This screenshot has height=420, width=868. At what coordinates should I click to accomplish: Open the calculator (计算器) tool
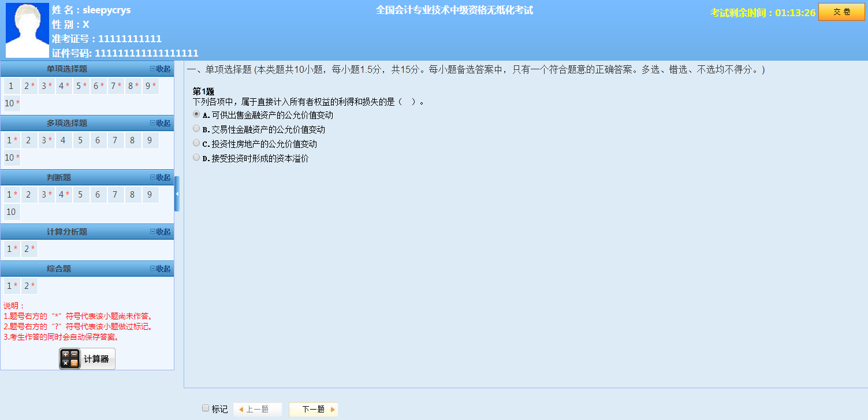click(x=87, y=358)
